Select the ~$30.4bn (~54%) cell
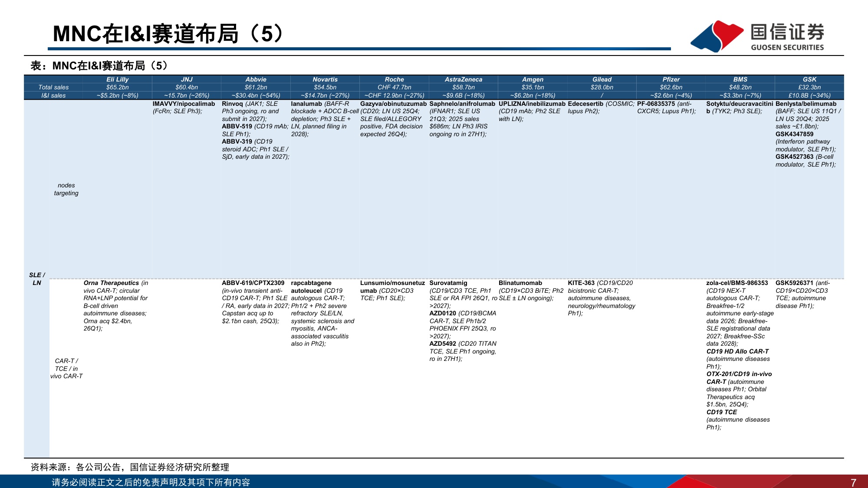The height and width of the screenshot is (488, 868). (x=256, y=95)
